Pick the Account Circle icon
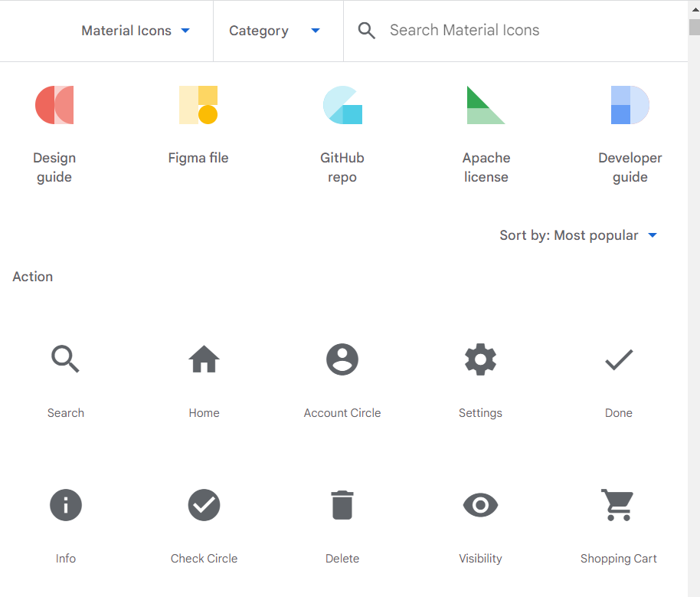 pos(342,359)
